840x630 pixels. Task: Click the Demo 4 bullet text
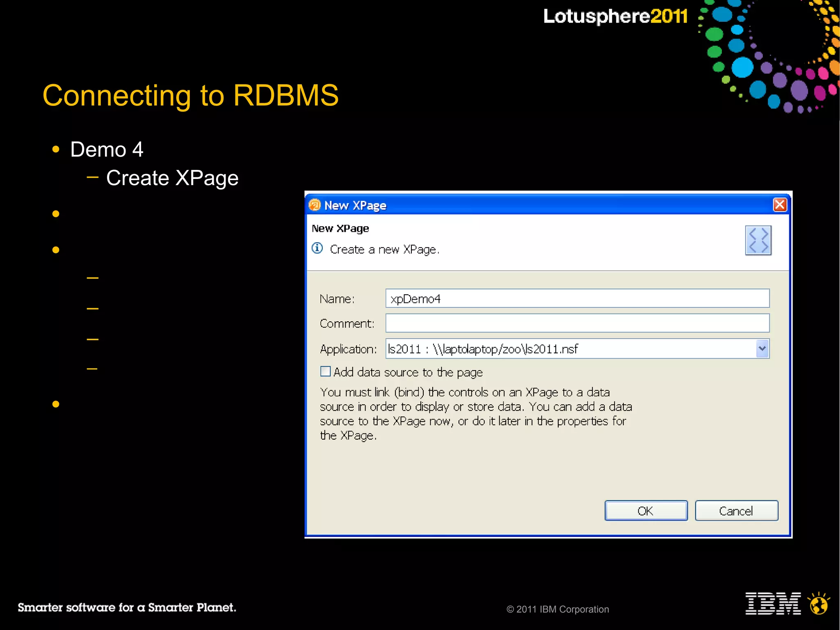click(x=107, y=149)
